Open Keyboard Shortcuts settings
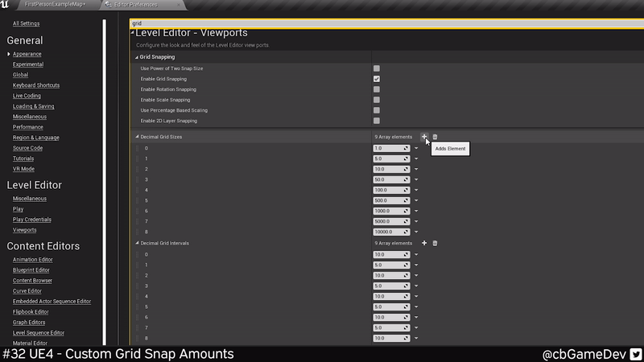644x362 pixels. click(x=36, y=85)
